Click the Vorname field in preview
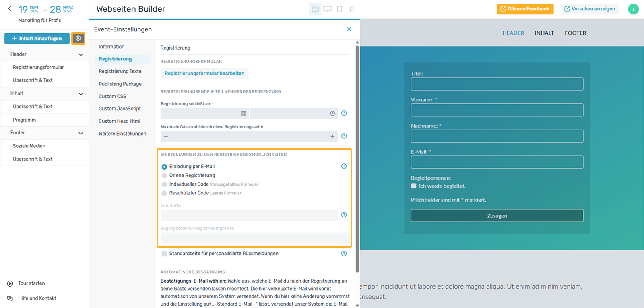This screenshot has width=644, height=308. pos(497,110)
